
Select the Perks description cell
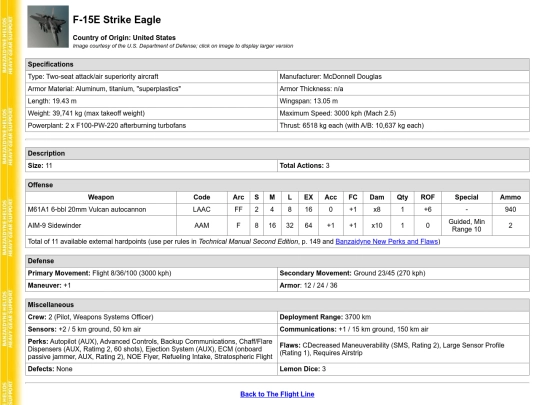152,349
